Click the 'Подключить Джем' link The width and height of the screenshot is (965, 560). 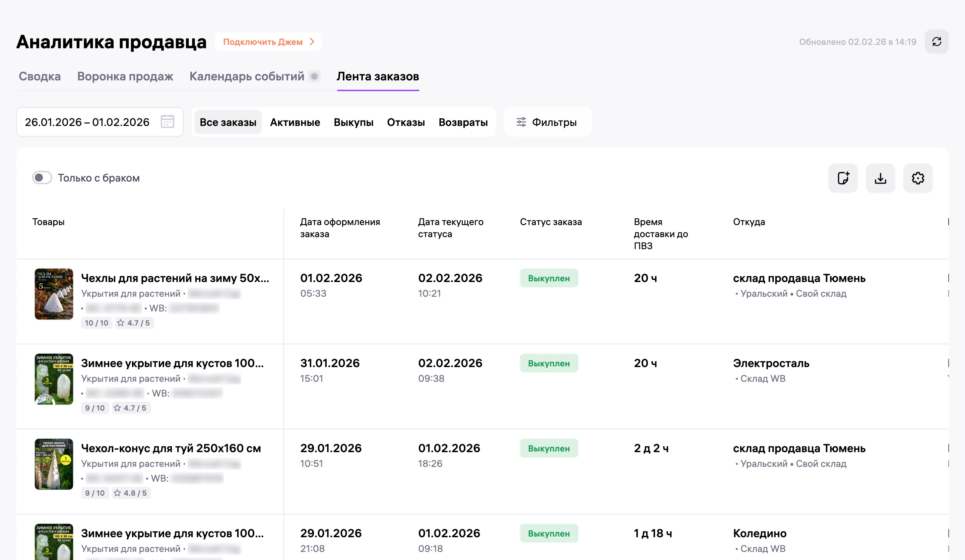[268, 42]
